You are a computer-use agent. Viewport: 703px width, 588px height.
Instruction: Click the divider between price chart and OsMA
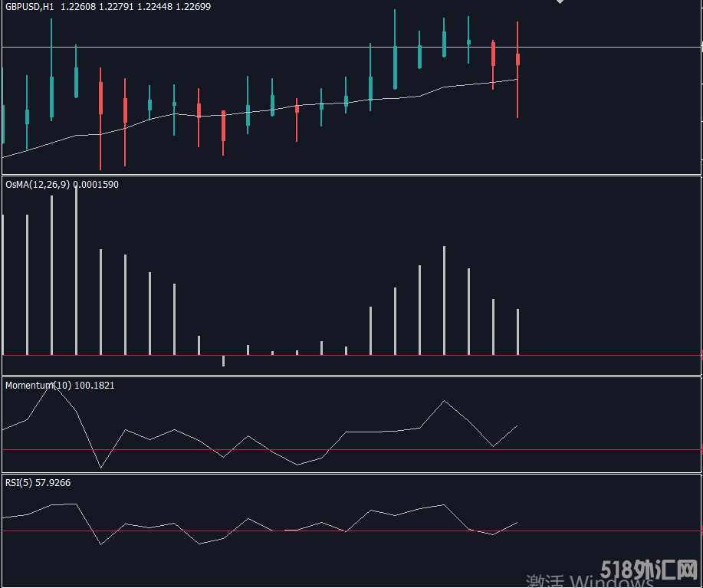(x=351, y=175)
